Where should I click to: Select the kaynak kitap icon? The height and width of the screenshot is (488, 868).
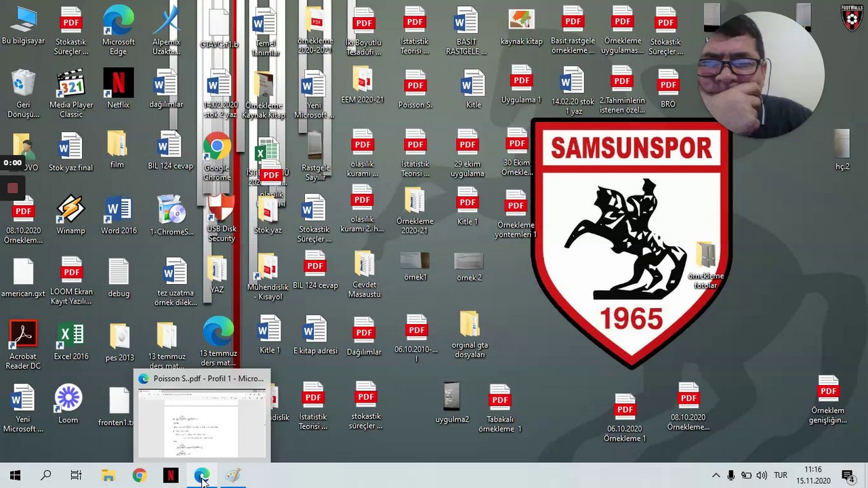click(521, 27)
